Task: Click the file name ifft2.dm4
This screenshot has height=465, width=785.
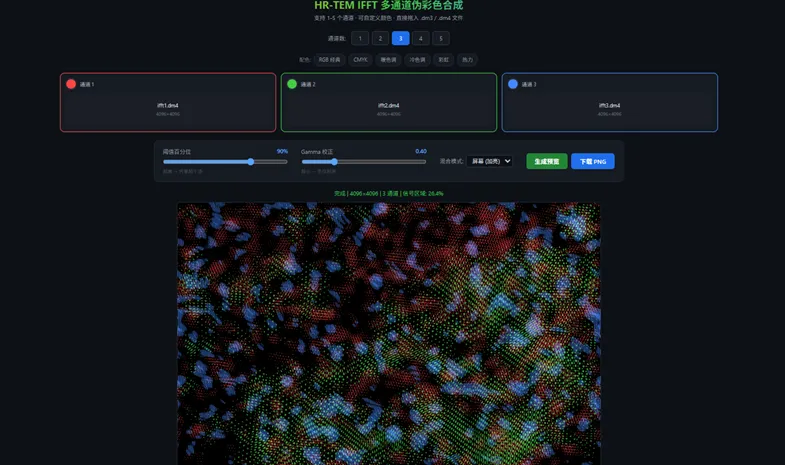Action: click(x=388, y=106)
